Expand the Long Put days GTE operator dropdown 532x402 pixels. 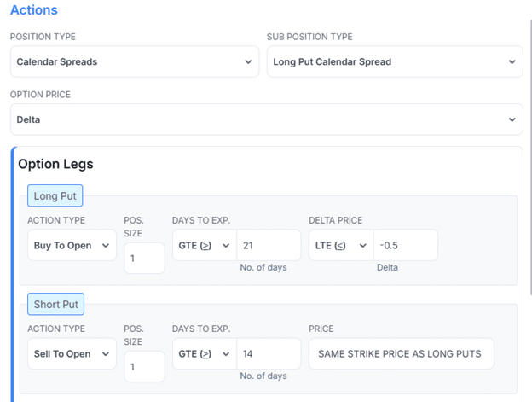pos(204,246)
